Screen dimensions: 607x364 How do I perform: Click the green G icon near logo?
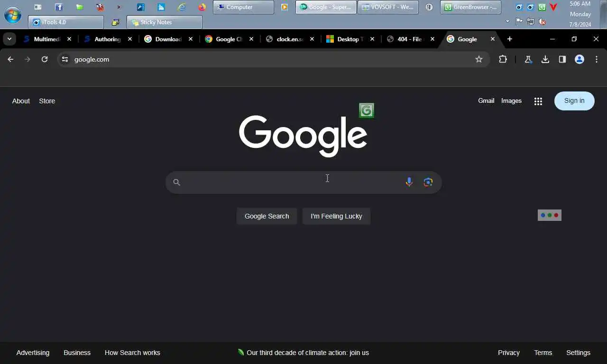pyautogui.click(x=366, y=111)
